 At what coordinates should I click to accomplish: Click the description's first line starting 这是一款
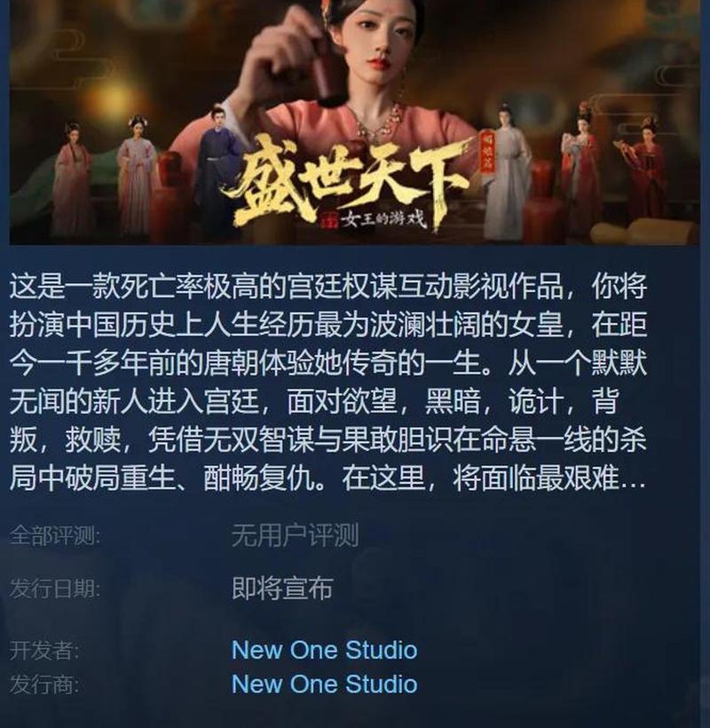[x=328, y=287]
